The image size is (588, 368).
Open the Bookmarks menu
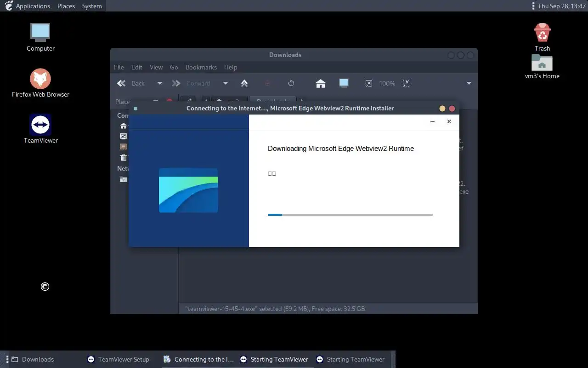tap(201, 67)
